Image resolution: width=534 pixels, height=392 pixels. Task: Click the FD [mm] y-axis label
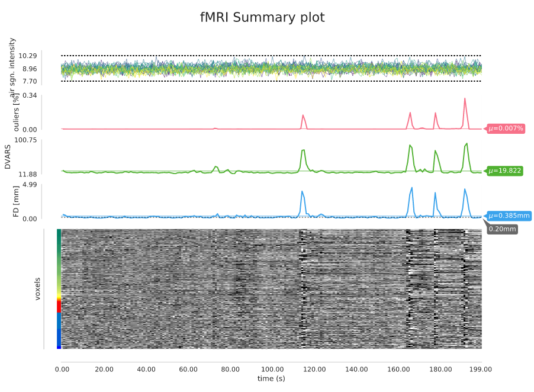(16, 202)
